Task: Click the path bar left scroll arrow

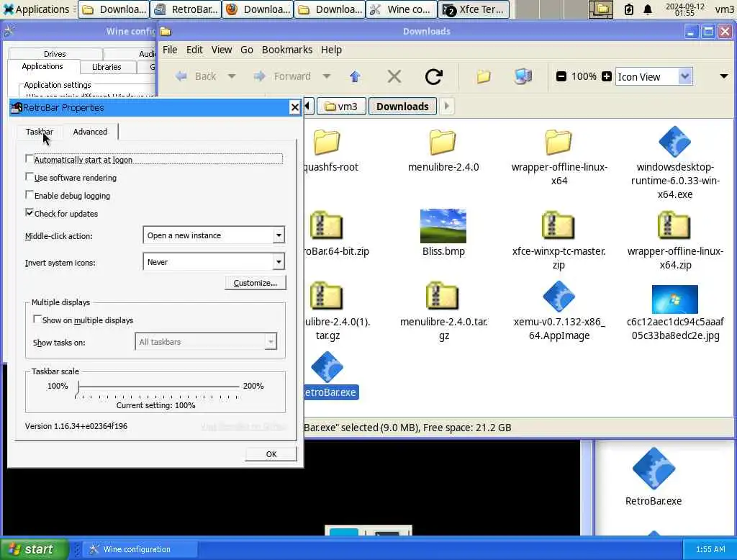Action: pyautogui.click(x=308, y=107)
